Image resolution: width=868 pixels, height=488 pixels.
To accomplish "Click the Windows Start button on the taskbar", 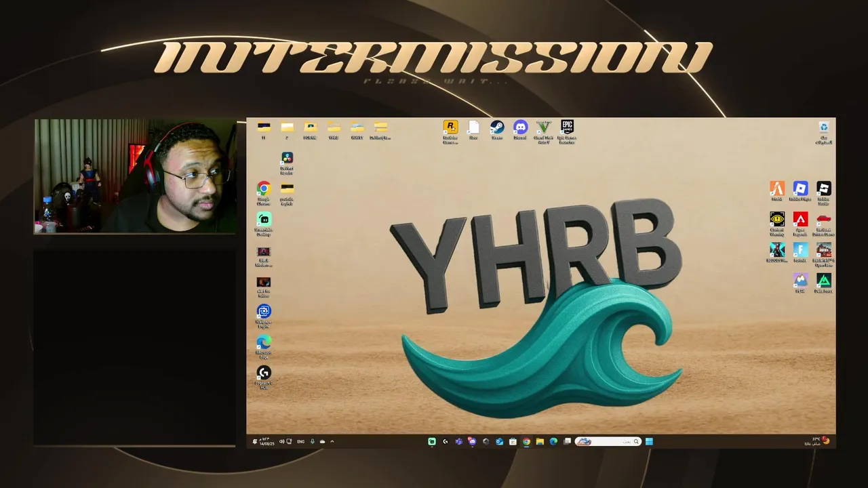I will 649,441.
